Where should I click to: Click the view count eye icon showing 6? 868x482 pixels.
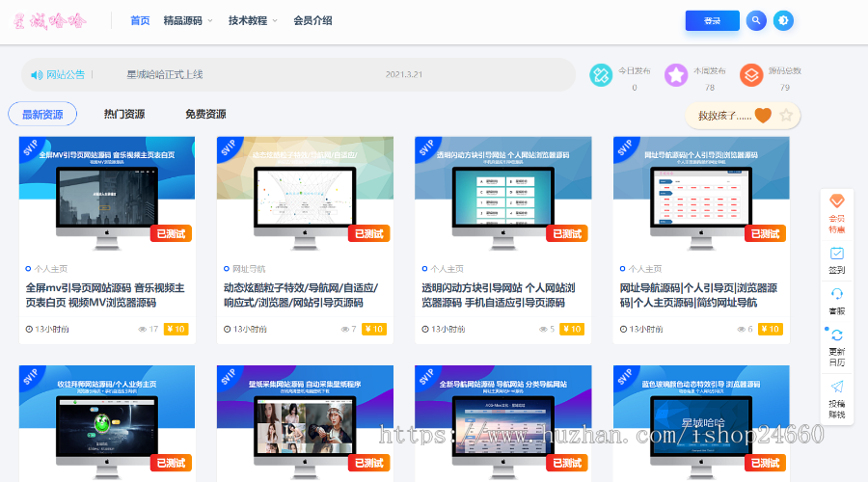click(x=742, y=330)
